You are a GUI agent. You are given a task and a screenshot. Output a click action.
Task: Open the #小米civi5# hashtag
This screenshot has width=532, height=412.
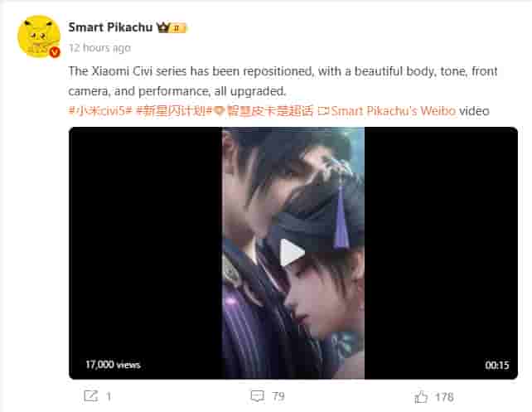pyautogui.click(x=100, y=111)
